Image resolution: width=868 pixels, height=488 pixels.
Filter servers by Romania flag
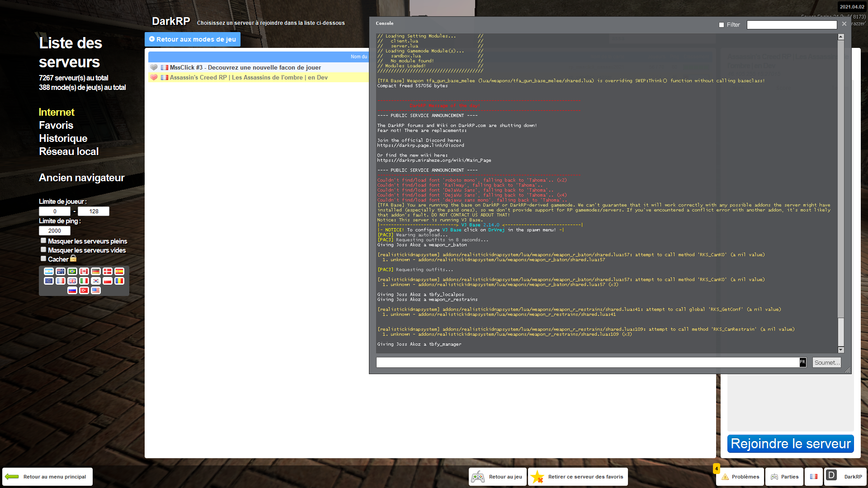pyautogui.click(x=119, y=281)
